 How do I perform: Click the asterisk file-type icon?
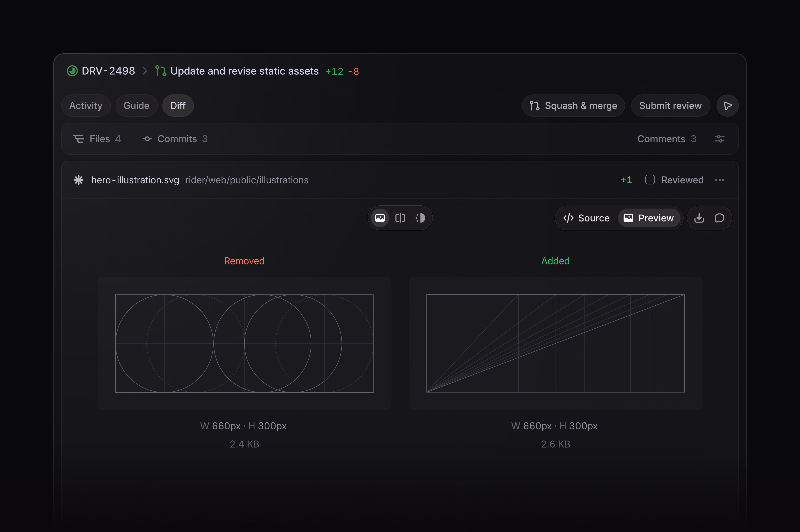click(79, 180)
